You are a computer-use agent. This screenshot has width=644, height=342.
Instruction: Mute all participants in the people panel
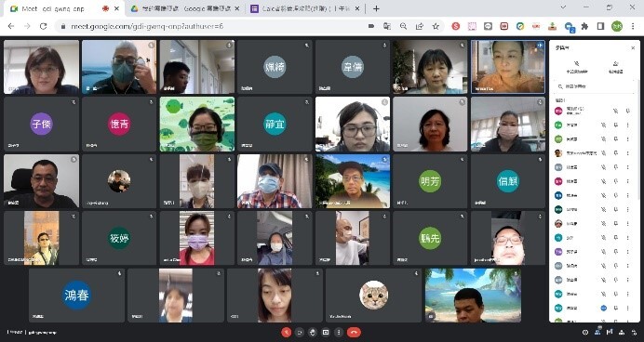(577, 67)
